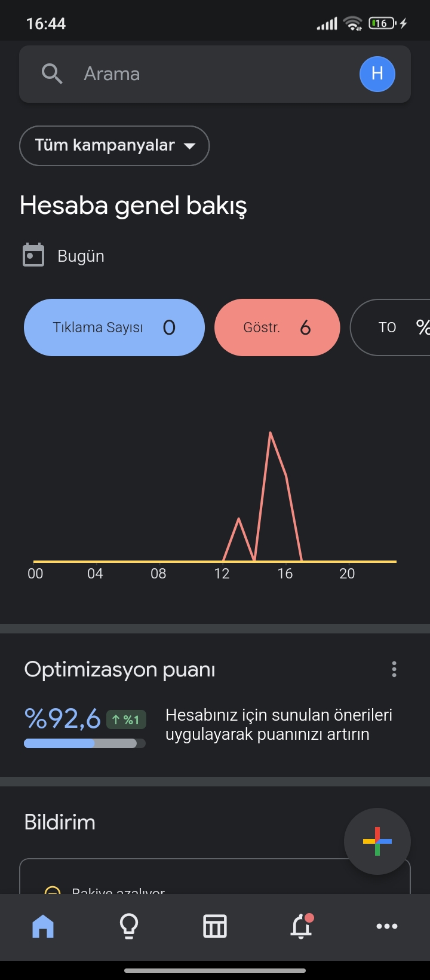Open the H account avatar
Screen dimensions: 430x980
point(377,74)
